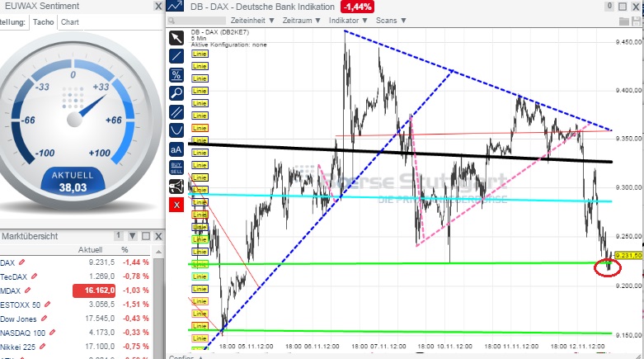The height and width of the screenshot is (359, 644).
Task: Select the TecDAX row name
Action: click(x=13, y=276)
